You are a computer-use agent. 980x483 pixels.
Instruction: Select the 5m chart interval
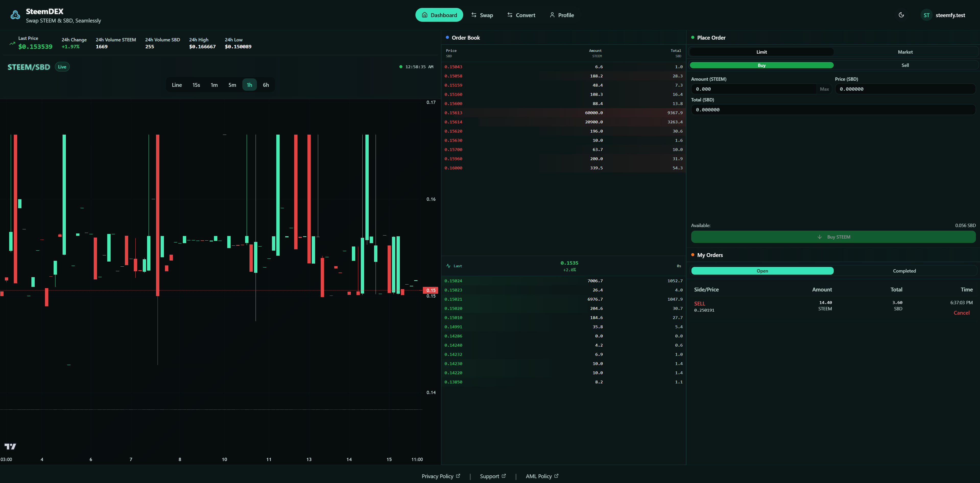pyautogui.click(x=232, y=85)
